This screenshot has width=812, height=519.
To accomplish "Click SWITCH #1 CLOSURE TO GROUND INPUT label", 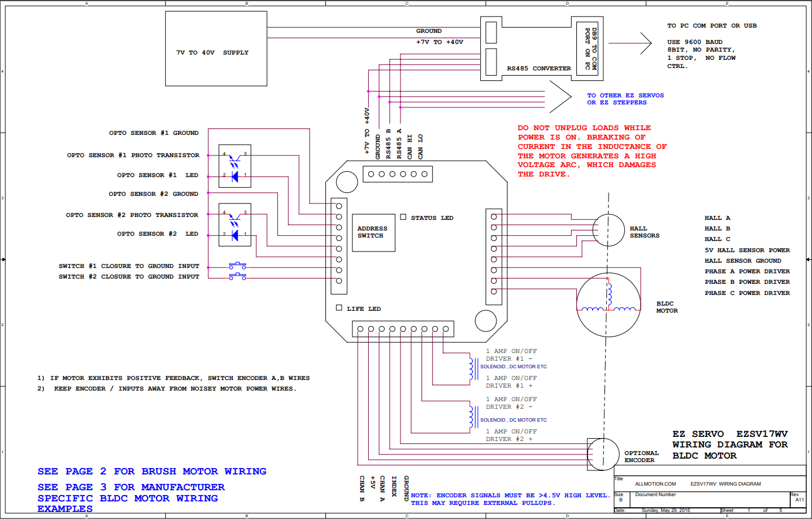I will pyautogui.click(x=129, y=266).
